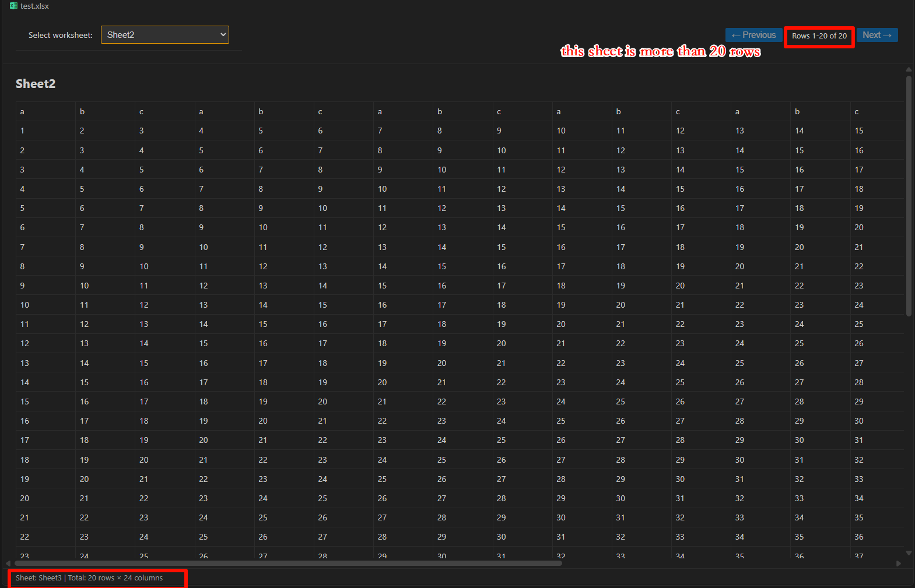Click the 'Select worksheet:' label text
Screen dimensions: 915x588
(60, 36)
